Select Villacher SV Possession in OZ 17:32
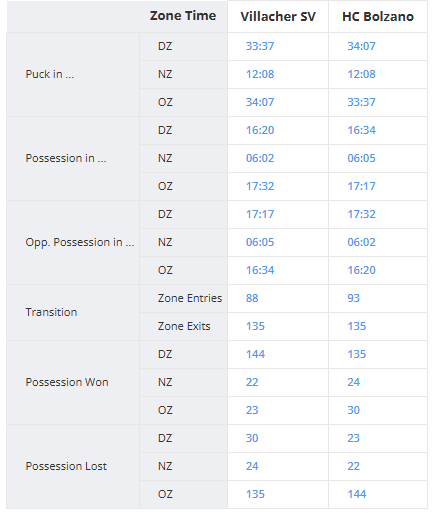 click(260, 186)
